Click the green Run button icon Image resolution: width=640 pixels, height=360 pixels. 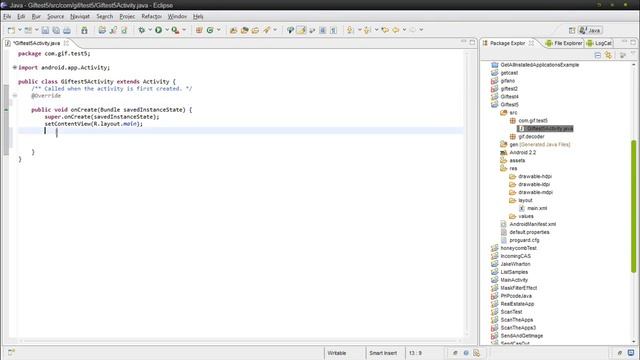click(158, 30)
